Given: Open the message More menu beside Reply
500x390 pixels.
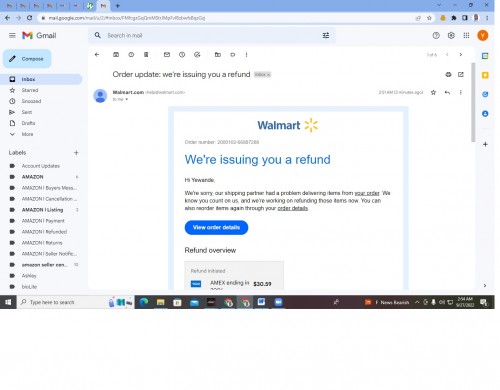Looking at the screenshot, I should pos(461,92).
